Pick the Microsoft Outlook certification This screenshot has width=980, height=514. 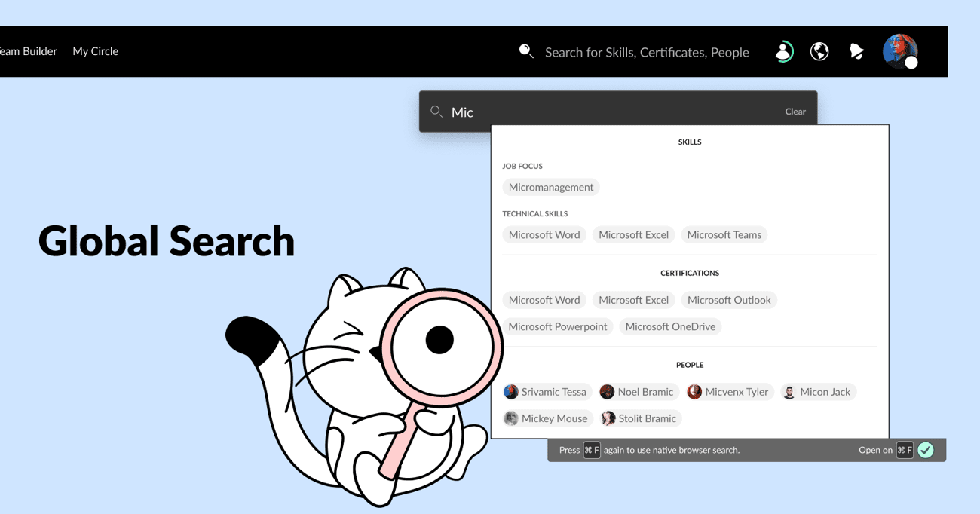tap(729, 300)
